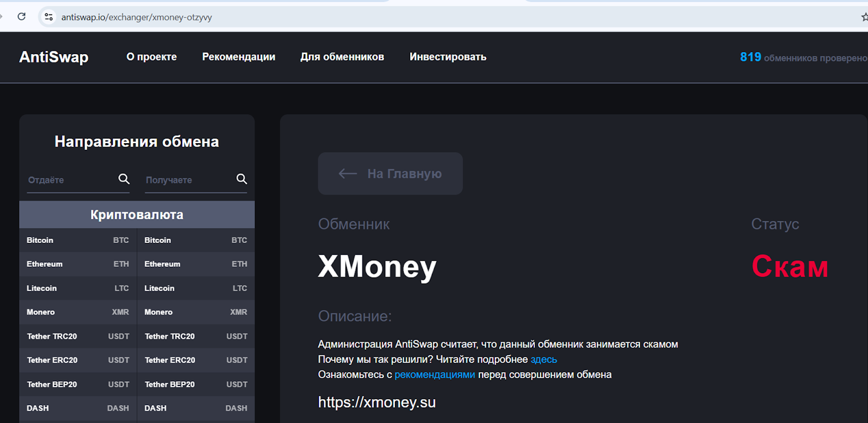Select Tether ERC20 in the Отдаёте column
Viewport: 868px width, 423px height.
78,360
